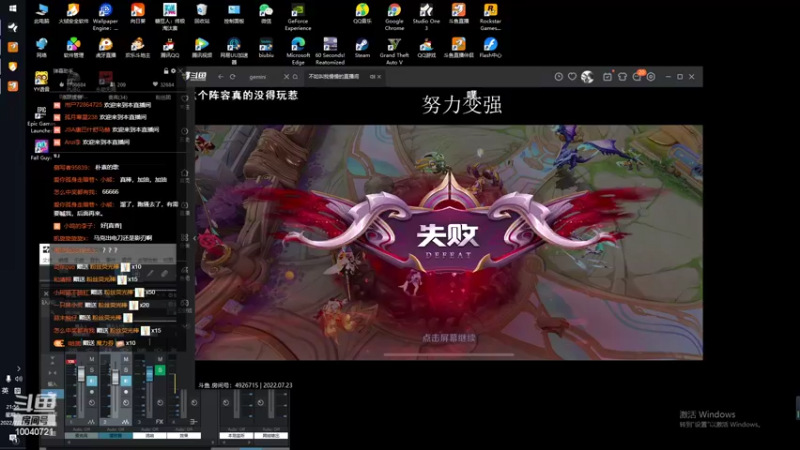Click 点击屏幕继续 on the defeat screen
This screenshot has width=800, height=450.
click(449, 338)
